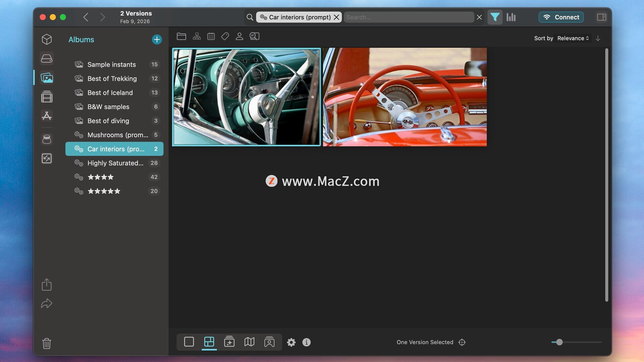The image size is (644, 362).
Task: Open the Projects filmstrip icon in sidebar
Action: tap(47, 97)
